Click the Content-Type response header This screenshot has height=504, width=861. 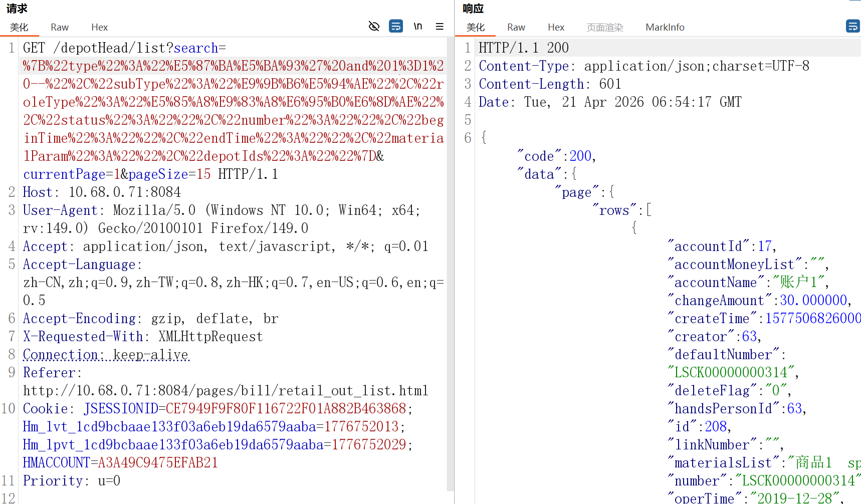pos(644,66)
